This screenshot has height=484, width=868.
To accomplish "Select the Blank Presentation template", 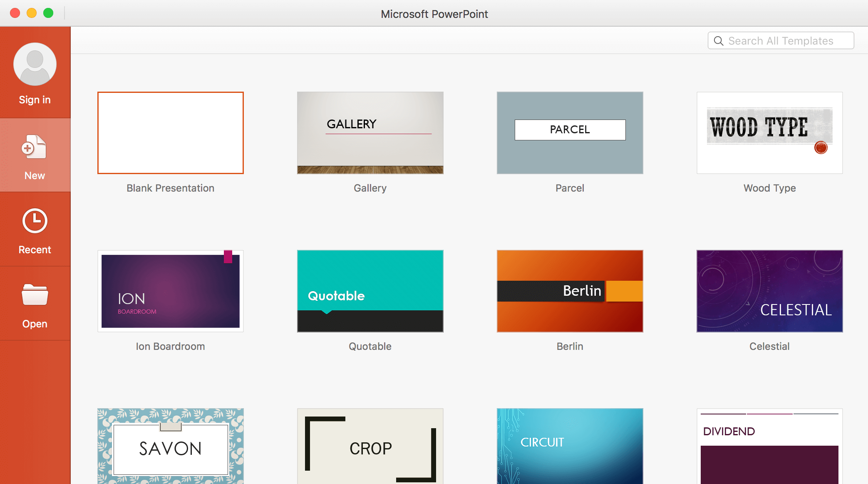I will coord(170,132).
